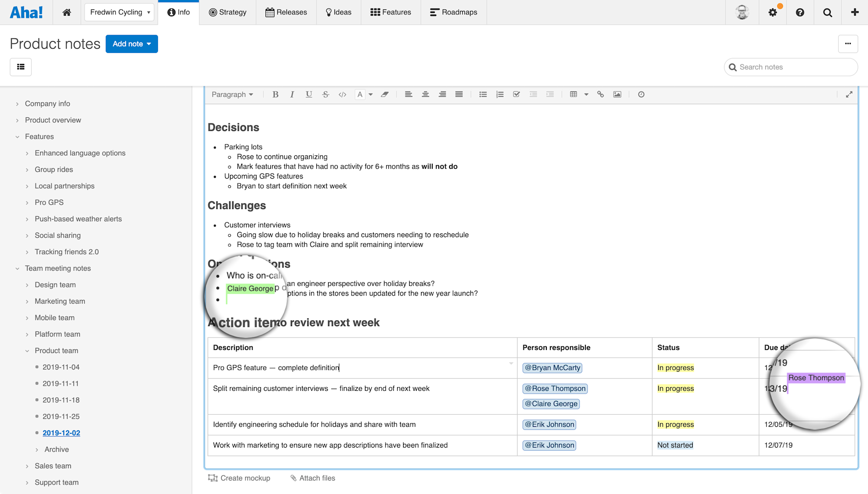This screenshot has height=494, width=868.
Task: Insert an image into the note
Action: (x=617, y=94)
